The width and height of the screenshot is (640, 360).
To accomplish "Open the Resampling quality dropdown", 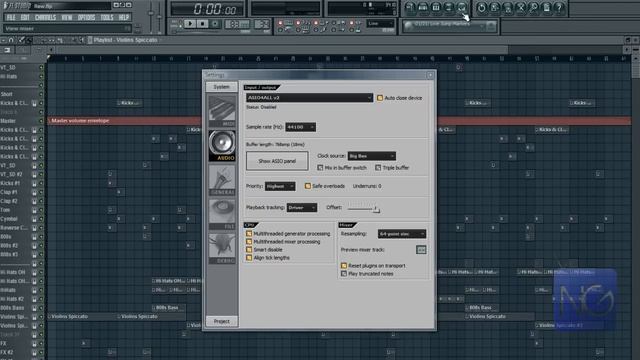I will tap(402, 234).
